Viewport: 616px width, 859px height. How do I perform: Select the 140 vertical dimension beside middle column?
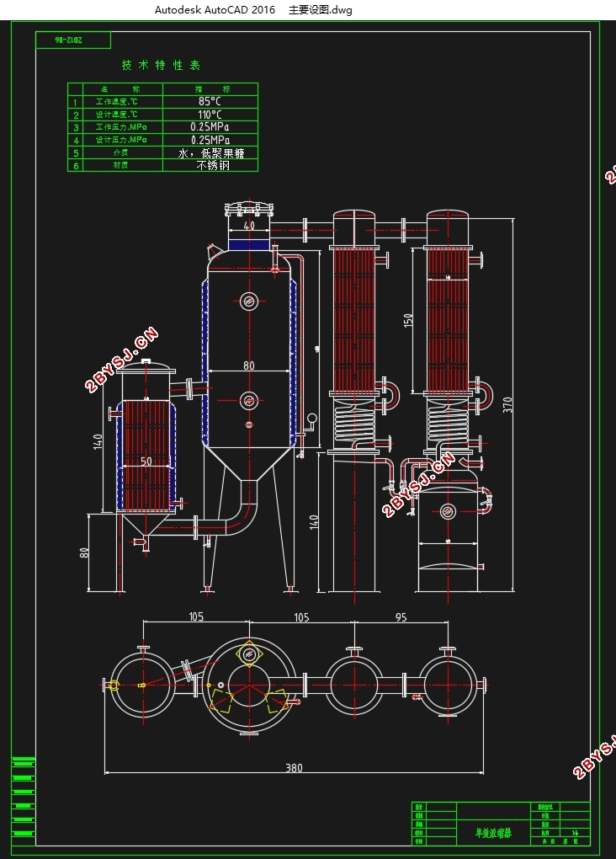[x=314, y=523]
